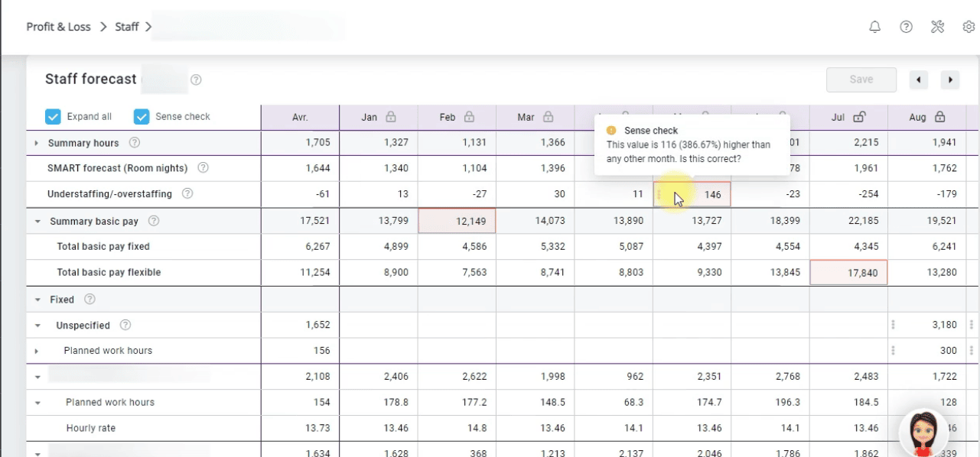Image resolution: width=980 pixels, height=457 pixels.
Task: Collapse the Fixed section
Action: [x=37, y=300]
